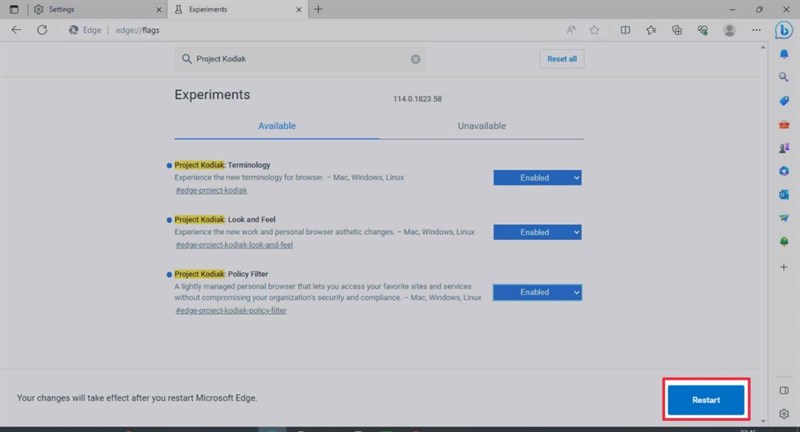Clear the flags search field
The image size is (800, 432).
(416, 59)
